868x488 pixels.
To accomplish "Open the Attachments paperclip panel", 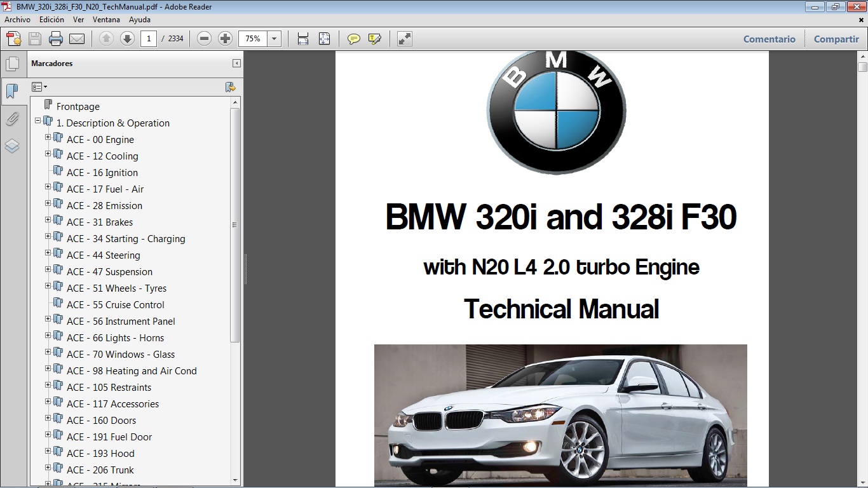I will (x=12, y=119).
